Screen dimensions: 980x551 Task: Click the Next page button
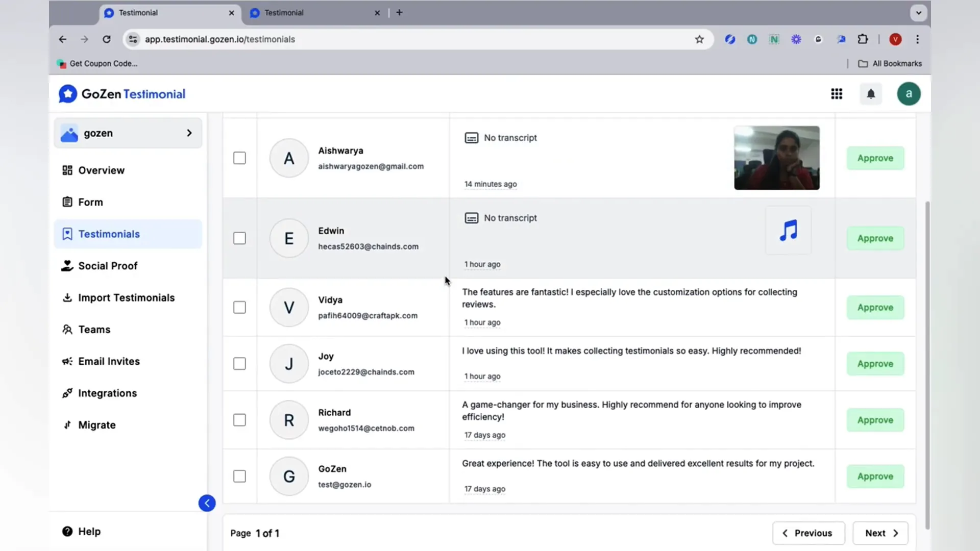click(x=880, y=533)
